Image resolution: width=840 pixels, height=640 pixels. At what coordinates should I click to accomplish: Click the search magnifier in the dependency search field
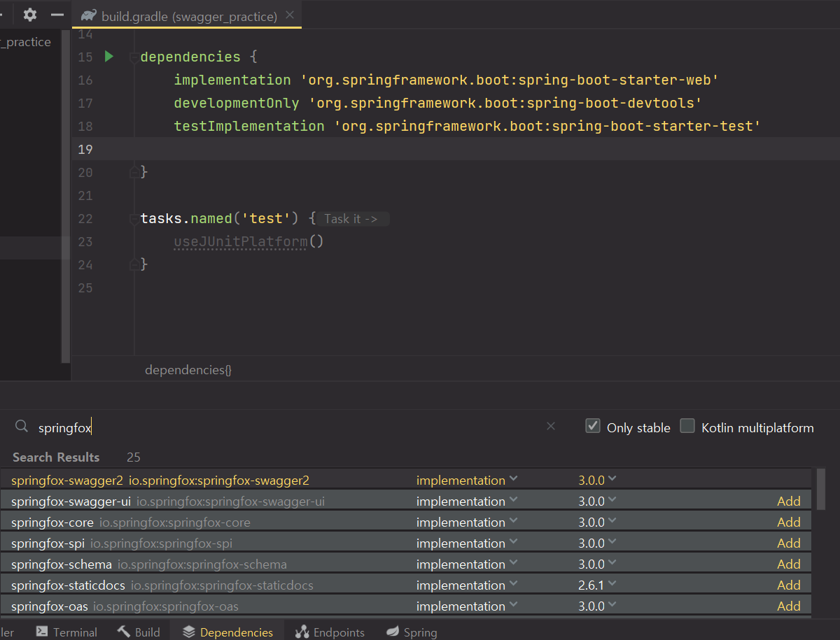click(x=21, y=426)
